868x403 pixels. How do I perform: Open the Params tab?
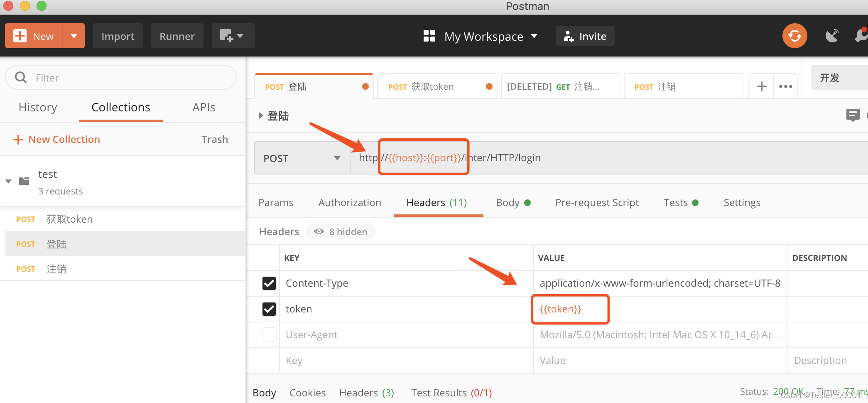coord(276,202)
